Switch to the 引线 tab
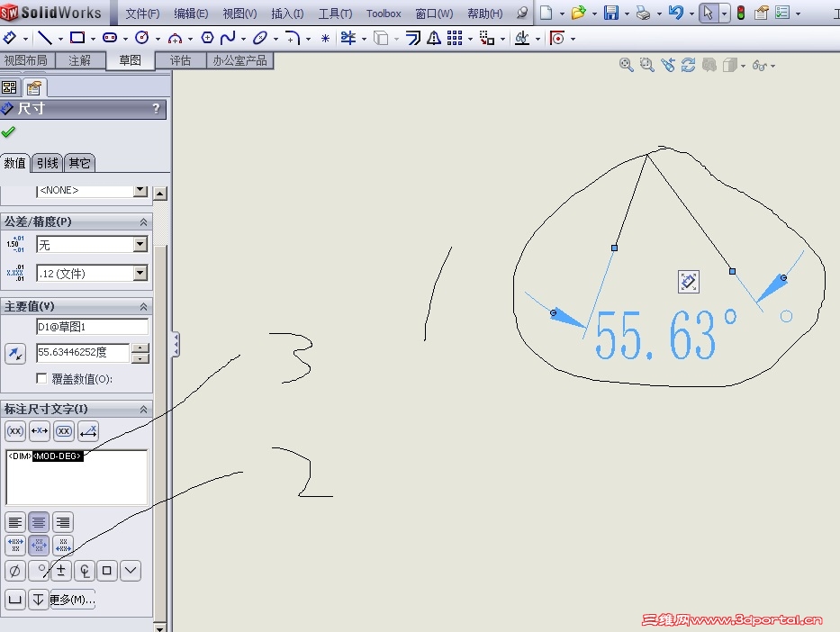Image resolution: width=840 pixels, height=632 pixels. [x=47, y=163]
